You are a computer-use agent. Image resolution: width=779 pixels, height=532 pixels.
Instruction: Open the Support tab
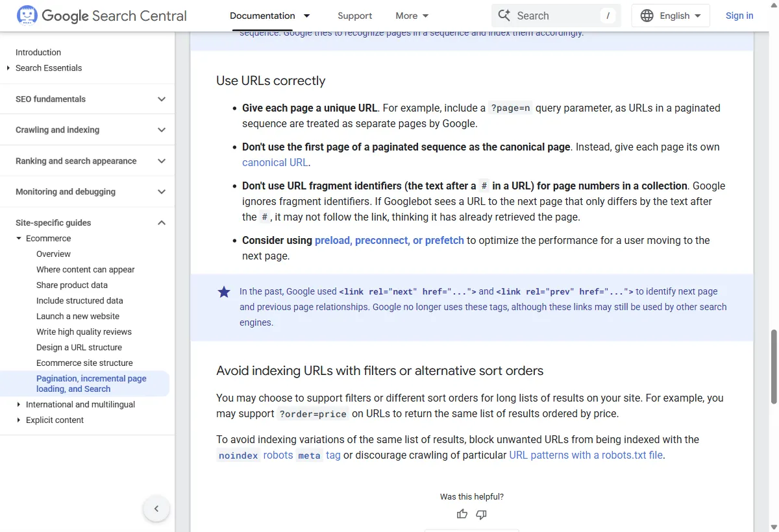tap(354, 16)
